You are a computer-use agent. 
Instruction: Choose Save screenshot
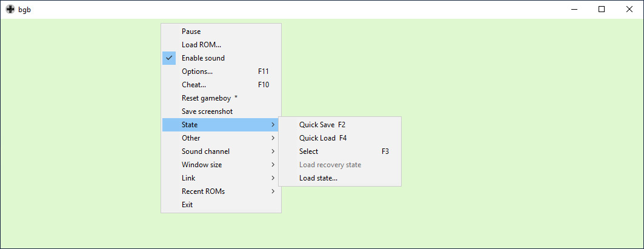tap(221, 111)
